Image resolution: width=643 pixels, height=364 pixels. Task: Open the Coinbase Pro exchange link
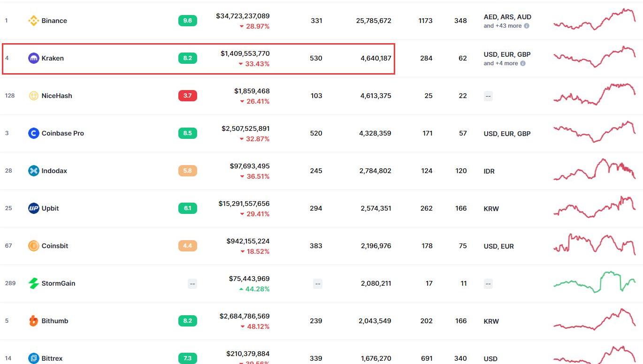click(x=62, y=133)
